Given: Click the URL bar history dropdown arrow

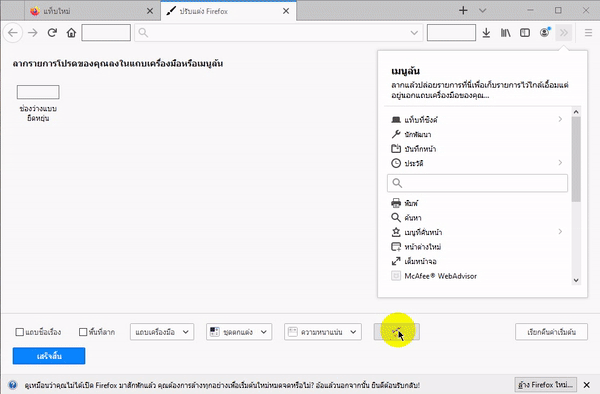Looking at the screenshot, I should [414, 33].
